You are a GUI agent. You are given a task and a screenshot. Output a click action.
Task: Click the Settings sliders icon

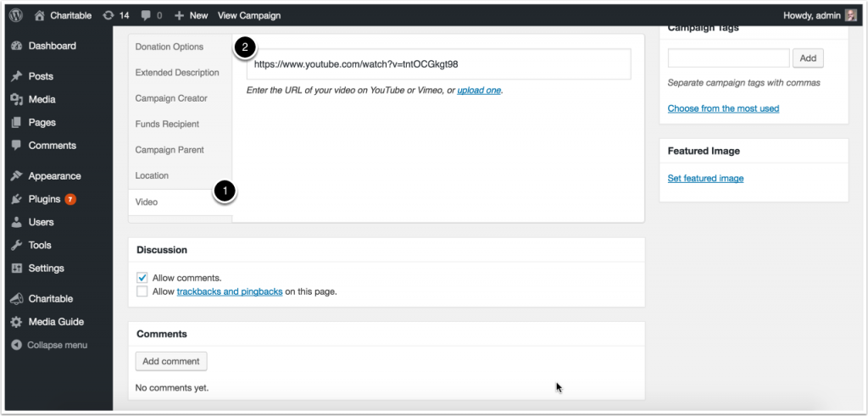click(x=17, y=269)
